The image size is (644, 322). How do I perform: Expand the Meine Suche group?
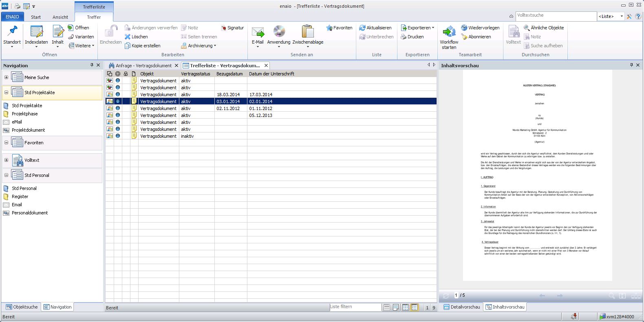tap(6, 77)
